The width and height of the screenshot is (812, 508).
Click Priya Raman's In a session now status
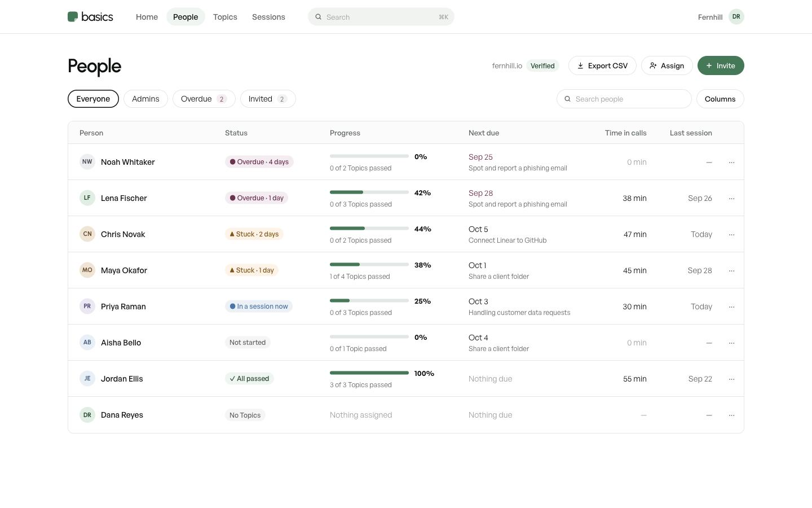click(x=259, y=306)
